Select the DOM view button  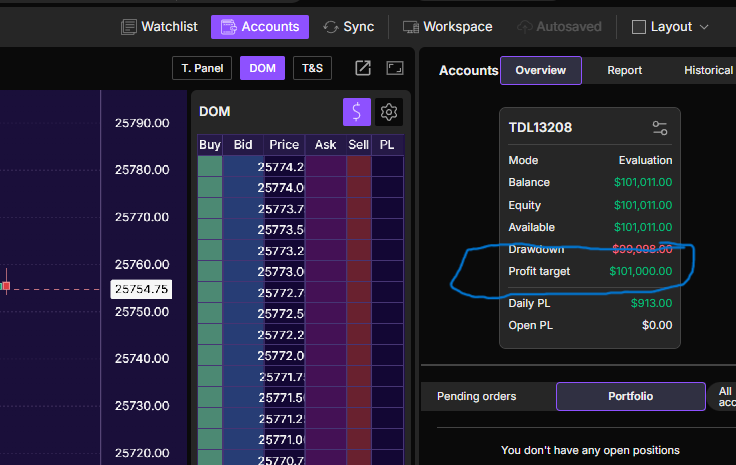(x=262, y=68)
